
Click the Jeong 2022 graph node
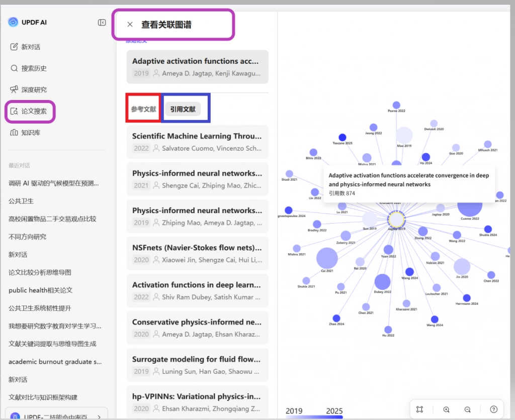pos(373,127)
